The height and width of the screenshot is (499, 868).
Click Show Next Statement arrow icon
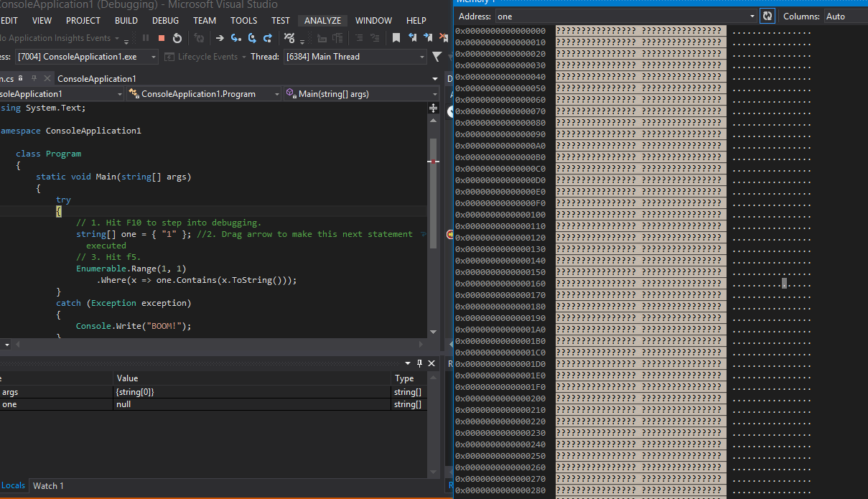[x=220, y=38]
